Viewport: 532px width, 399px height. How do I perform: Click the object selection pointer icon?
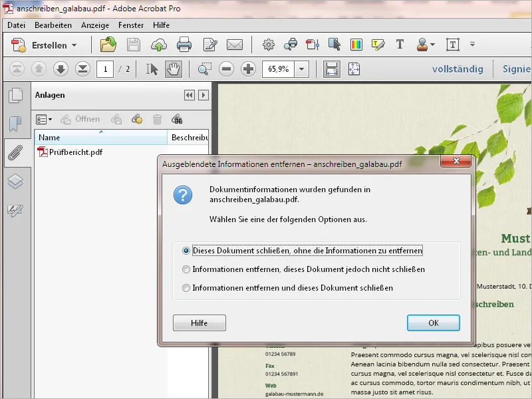pos(334,45)
